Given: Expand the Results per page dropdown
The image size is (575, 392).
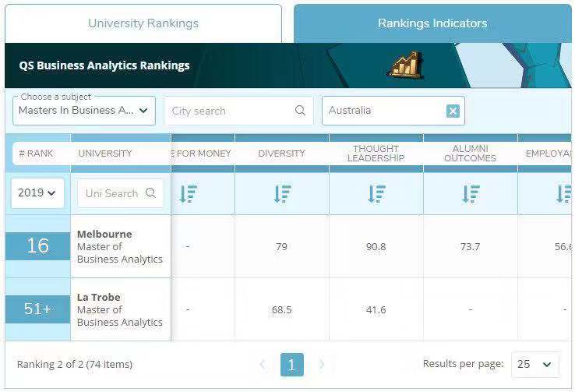Looking at the screenshot, I should (x=535, y=364).
